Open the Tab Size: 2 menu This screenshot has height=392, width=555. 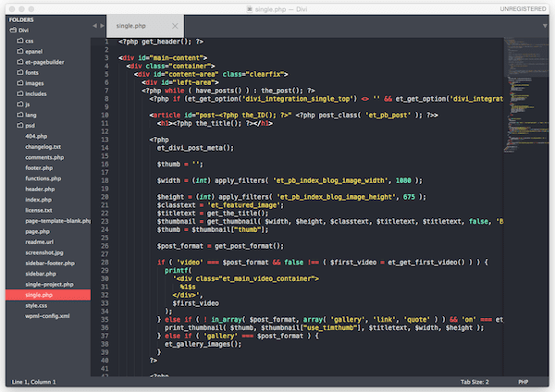tap(475, 382)
